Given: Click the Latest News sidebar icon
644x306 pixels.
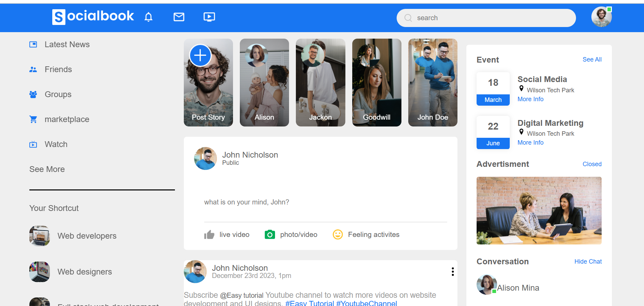Looking at the screenshot, I should coord(33,44).
